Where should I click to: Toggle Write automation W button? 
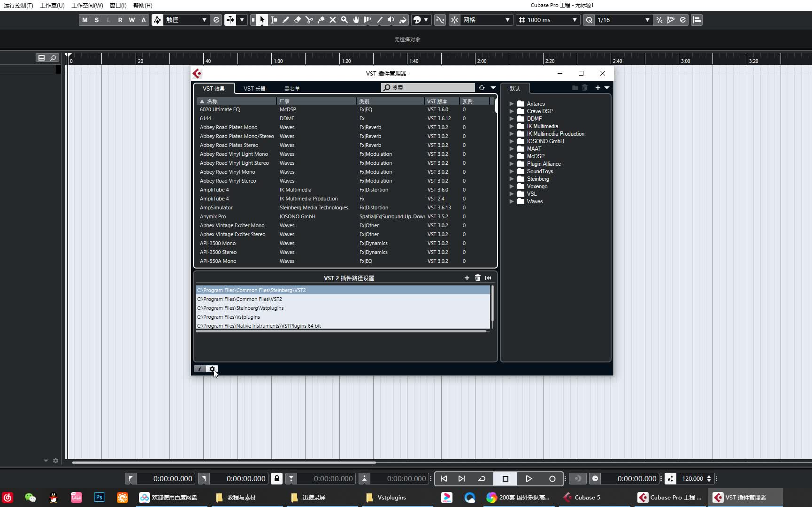pyautogui.click(x=132, y=20)
